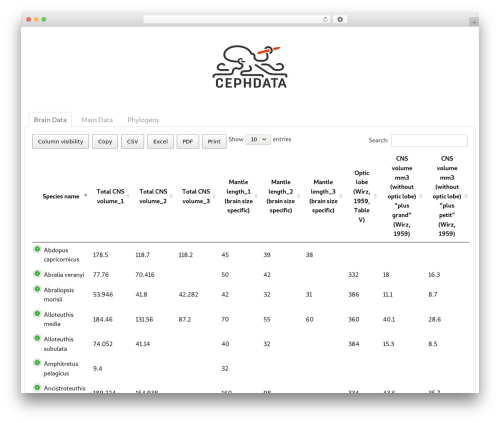500x423 pixels.
Task: Click value 131.56 in Alloteuthis media row
Action: coord(144,319)
